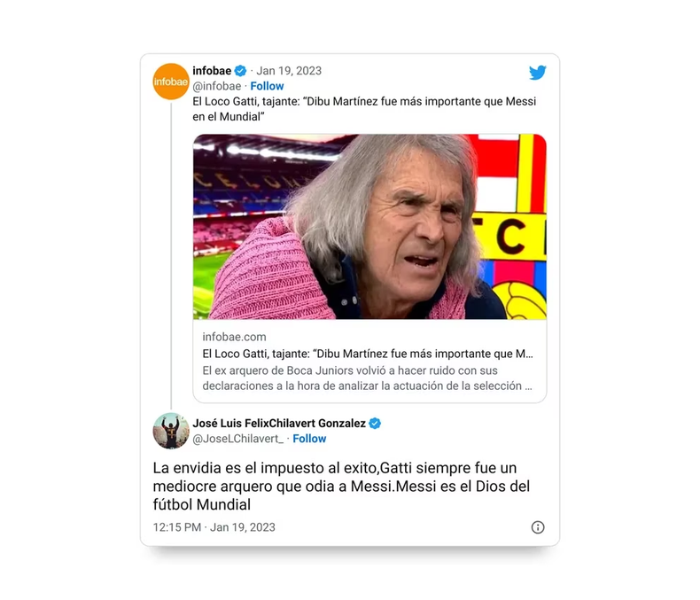Click the infobae display name
The height and width of the screenshot is (600, 700).
click(212, 71)
